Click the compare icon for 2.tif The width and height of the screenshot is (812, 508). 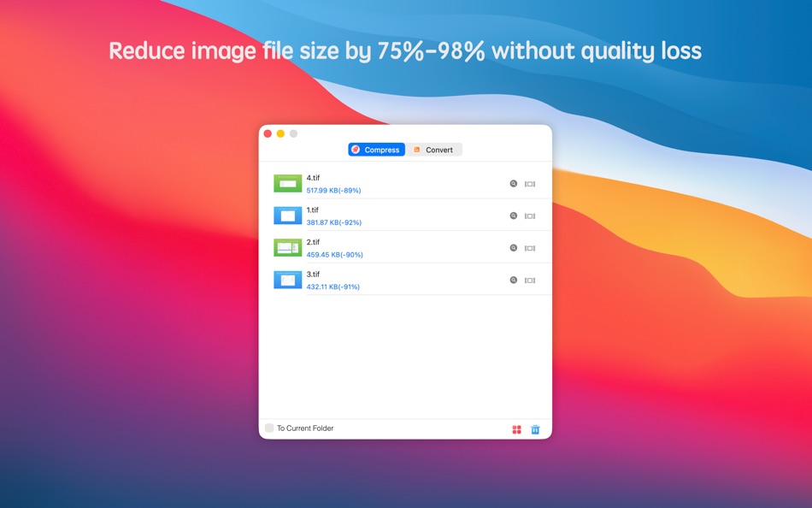[x=531, y=247]
